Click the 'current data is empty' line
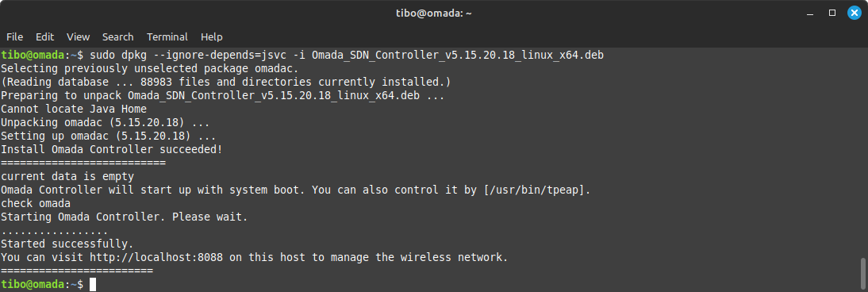The height and width of the screenshot is (292, 868). (x=67, y=177)
